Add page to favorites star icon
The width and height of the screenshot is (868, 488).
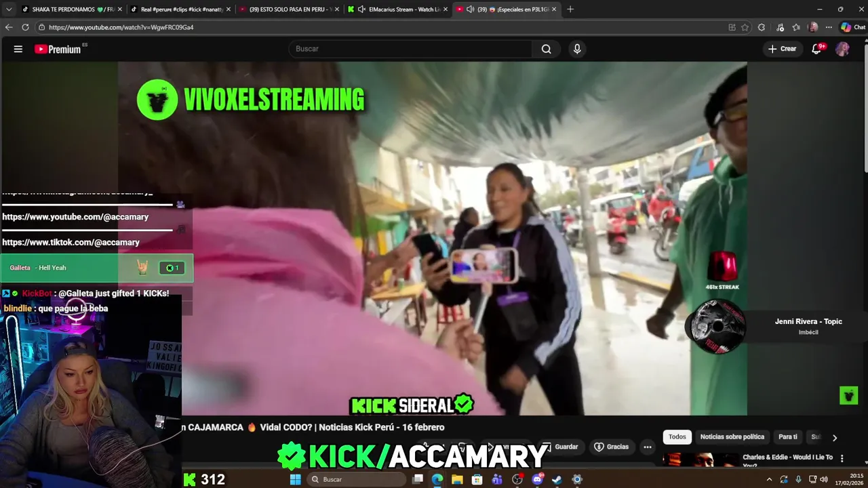click(x=745, y=27)
